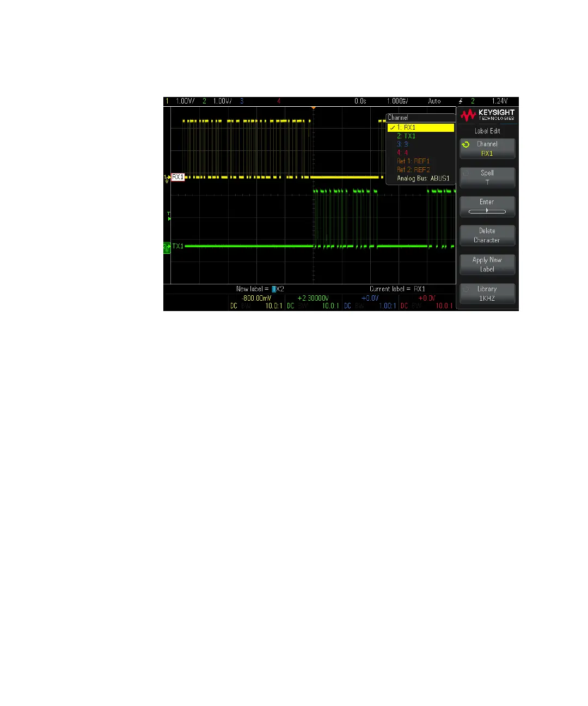The image size is (588, 706).
Task: Select channel '1: RX1' in popup
Action: click(421, 127)
